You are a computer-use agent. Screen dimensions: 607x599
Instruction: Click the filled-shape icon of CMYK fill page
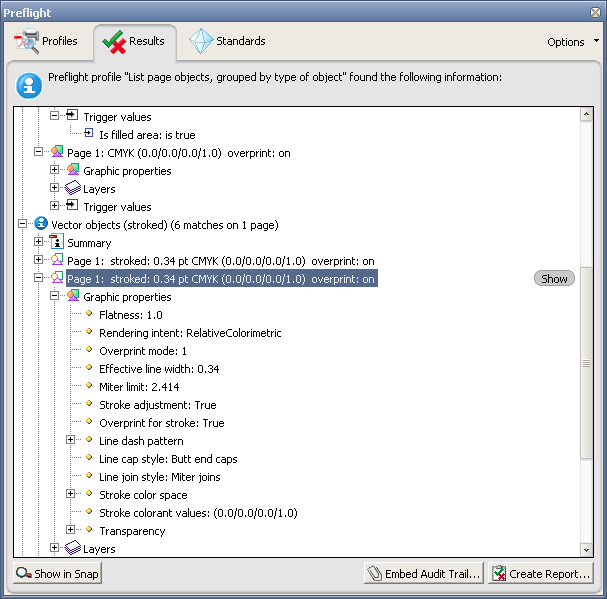(x=57, y=151)
